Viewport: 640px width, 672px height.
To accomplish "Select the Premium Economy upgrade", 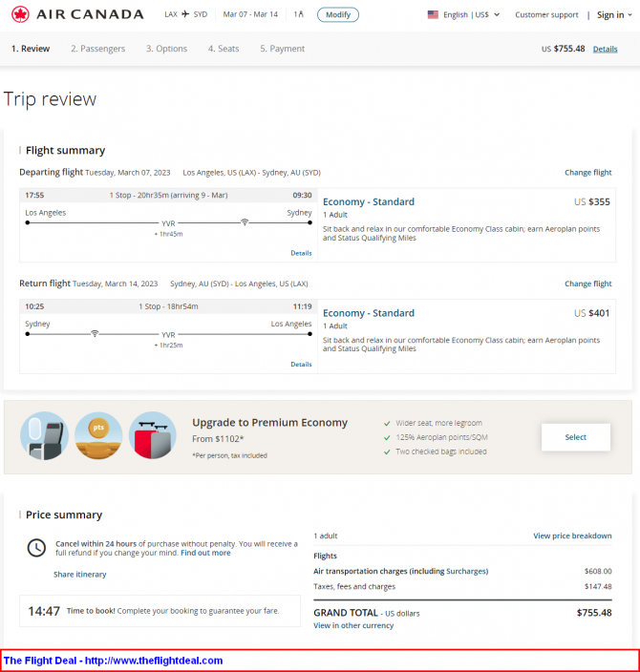I will coord(576,437).
